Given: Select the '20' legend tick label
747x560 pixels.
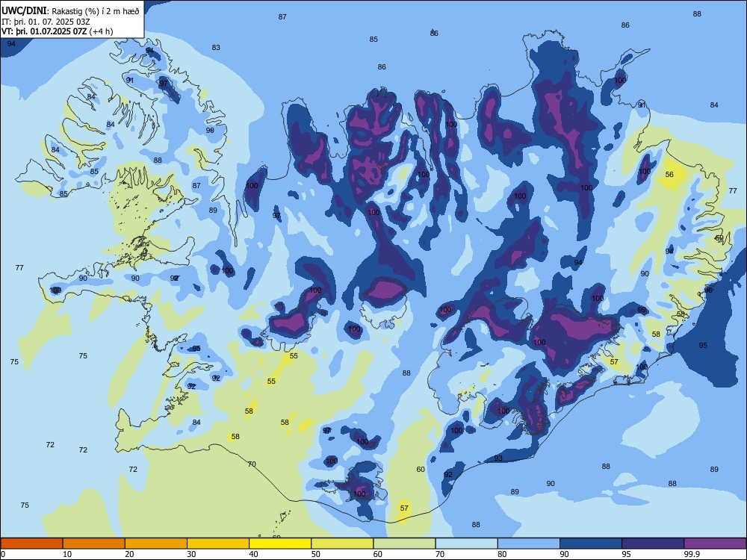Looking at the screenshot, I should [x=129, y=554].
